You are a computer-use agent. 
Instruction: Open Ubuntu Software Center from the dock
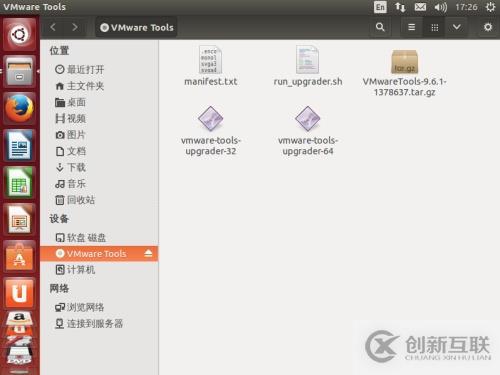19,257
